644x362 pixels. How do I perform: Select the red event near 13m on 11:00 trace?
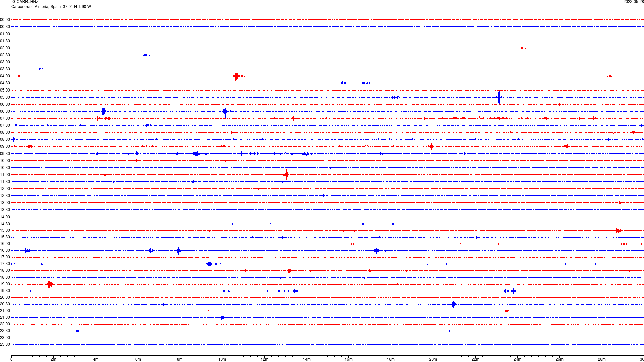point(286,174)
